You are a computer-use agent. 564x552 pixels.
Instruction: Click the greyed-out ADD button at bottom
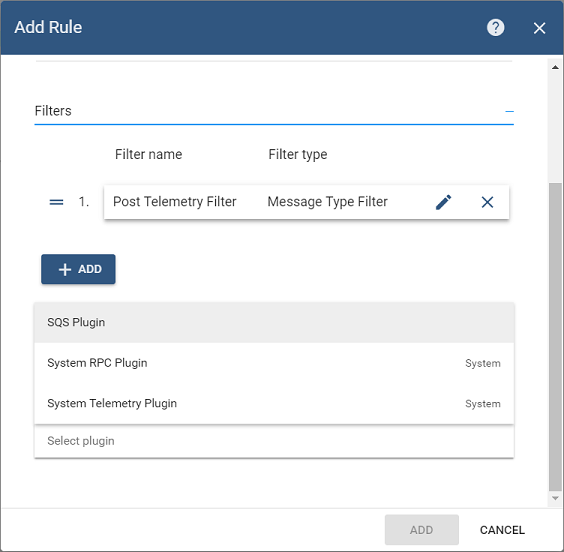(x=422, y=530)
